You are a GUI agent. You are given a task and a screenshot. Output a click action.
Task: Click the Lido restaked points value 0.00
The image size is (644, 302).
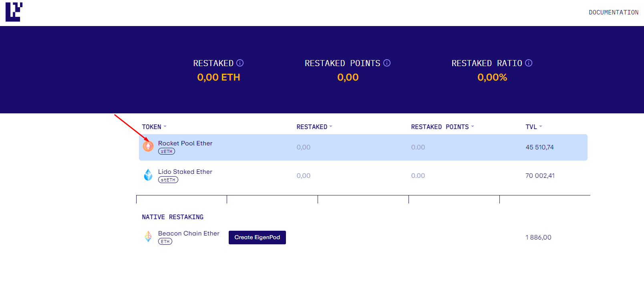click(x=418, y=176)
